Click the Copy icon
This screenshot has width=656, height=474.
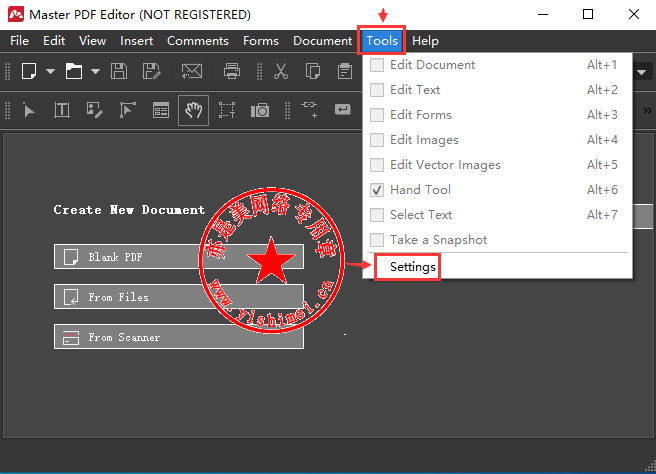pos(313,71)
